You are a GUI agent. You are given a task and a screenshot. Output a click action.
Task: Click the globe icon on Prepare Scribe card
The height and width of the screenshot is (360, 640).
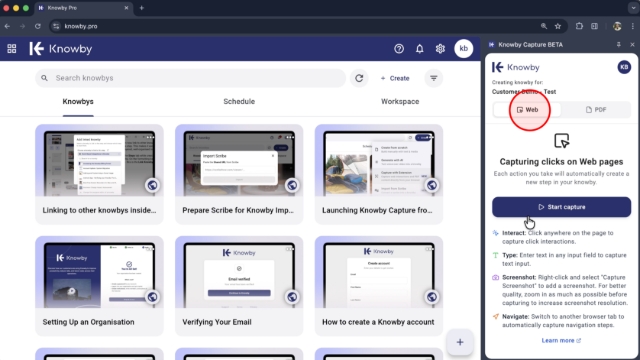(292, 185)
